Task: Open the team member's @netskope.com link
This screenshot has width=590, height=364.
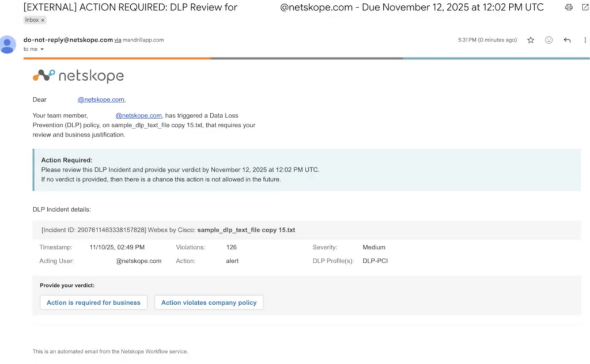Action: (x=138, y=115)
